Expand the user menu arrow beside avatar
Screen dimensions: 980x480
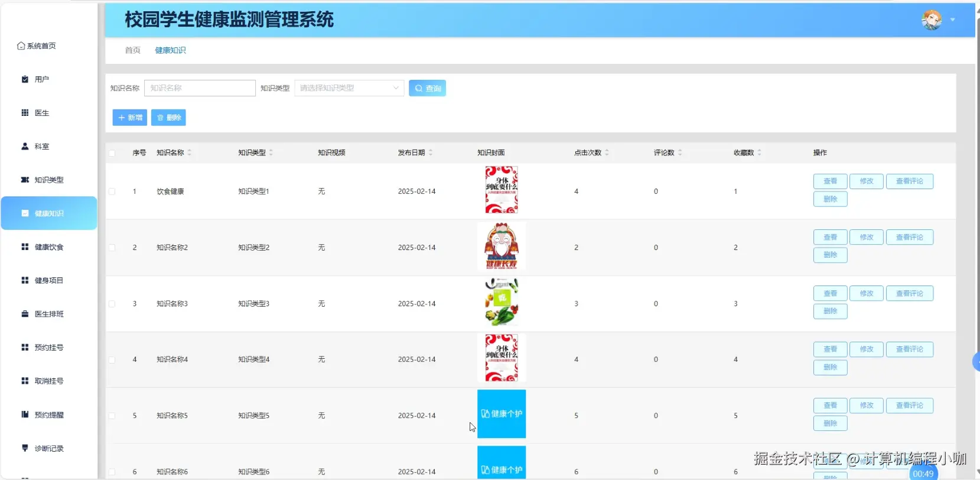point(952,20)
